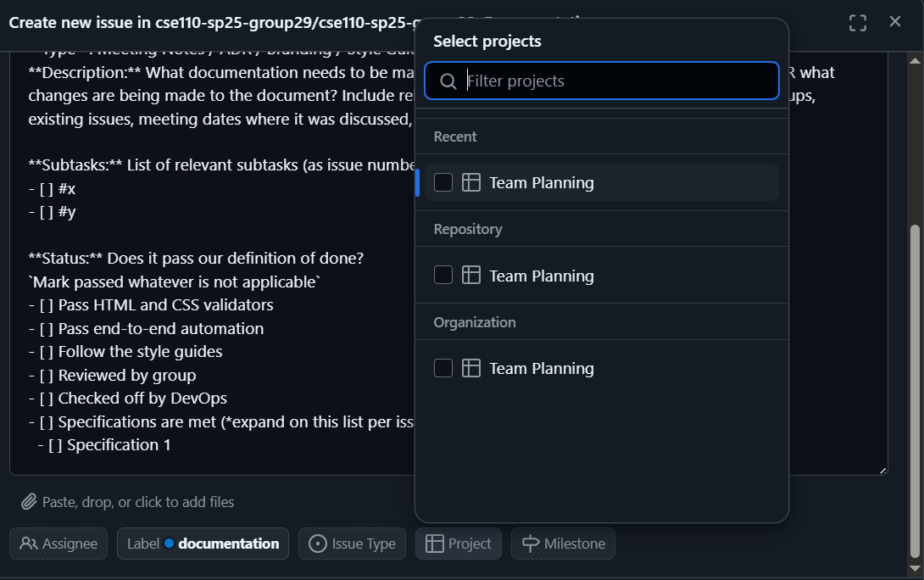Check the Organization Team Planning checkbox
The width and height of the screenshot is (924, 580).
pos(443,368)
